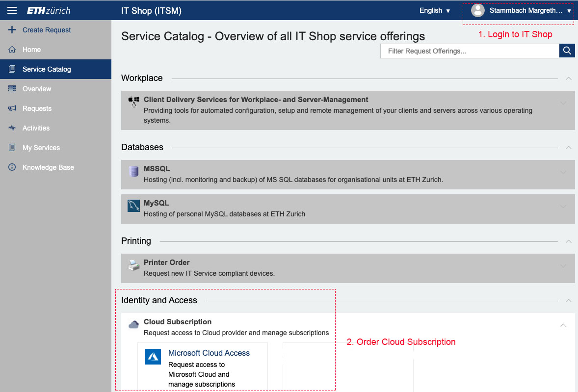Select Create Request in sidebar
578x392 pixels.
click(x=55, y=30)
